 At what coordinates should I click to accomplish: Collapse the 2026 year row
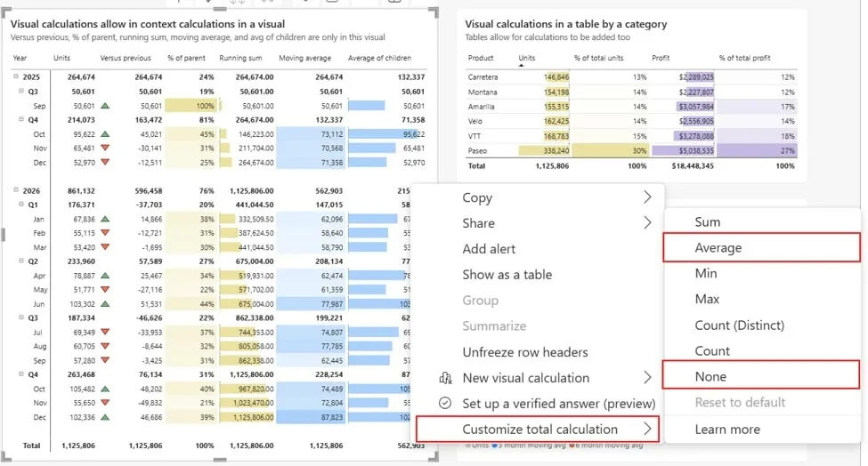pos(16,189)
